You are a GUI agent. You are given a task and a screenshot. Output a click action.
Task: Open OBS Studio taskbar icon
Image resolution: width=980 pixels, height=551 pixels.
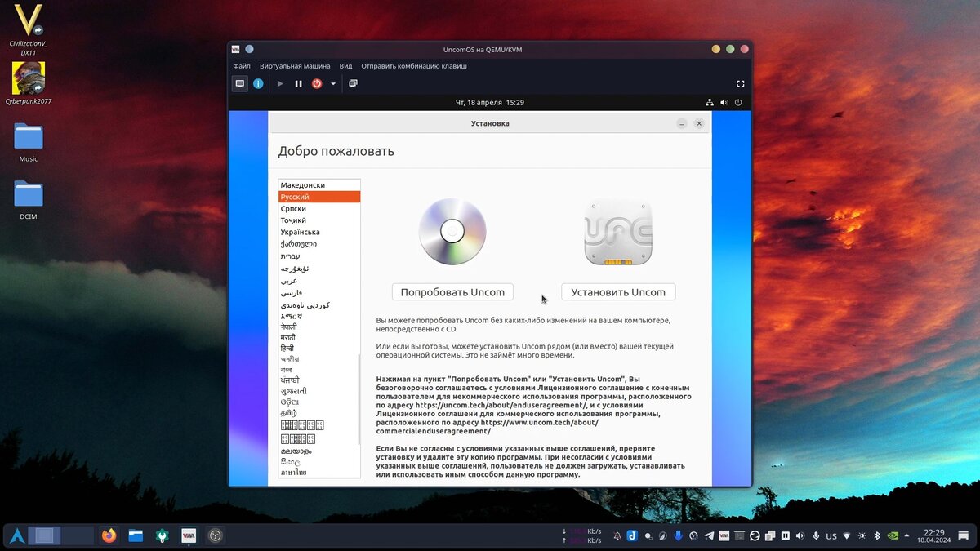(x=215, y=535)
